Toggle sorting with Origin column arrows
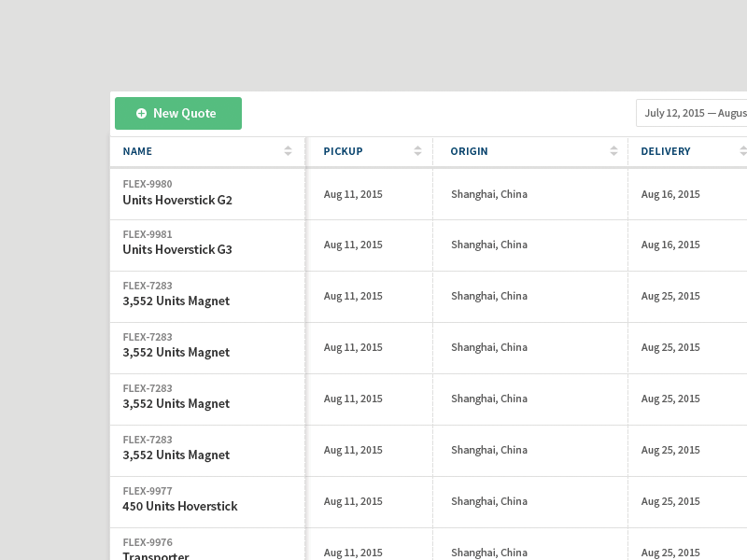 coord(613,151)
